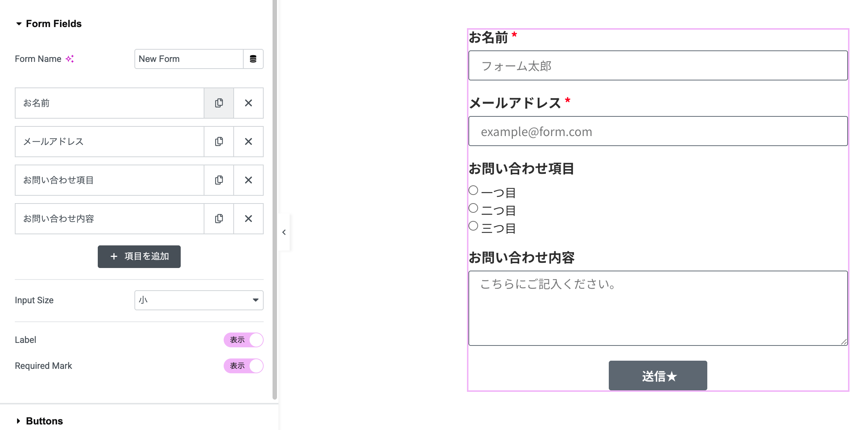This screenshot has width=868, height=430.
Task: Duplicate the メールアドレス form field
Action: coord(219,141)
